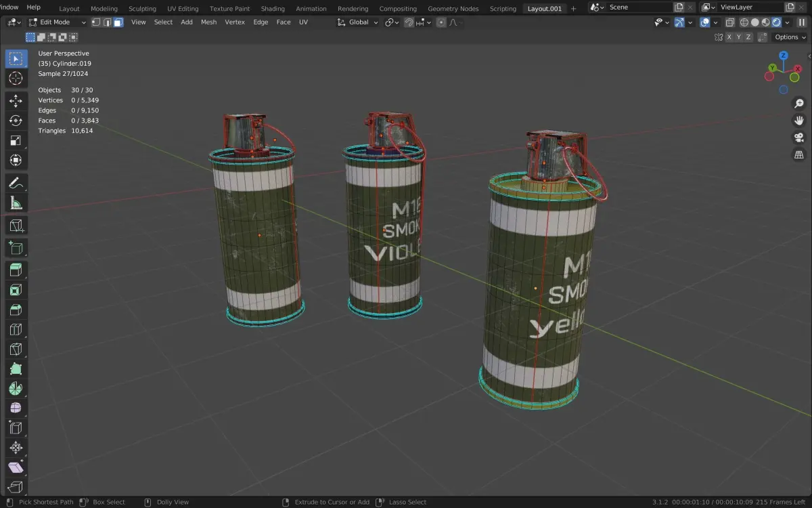Switch to rendered viewport shading
Viewport: 812px width, 508px height.
pyautogui.click(x=776, y=22)
